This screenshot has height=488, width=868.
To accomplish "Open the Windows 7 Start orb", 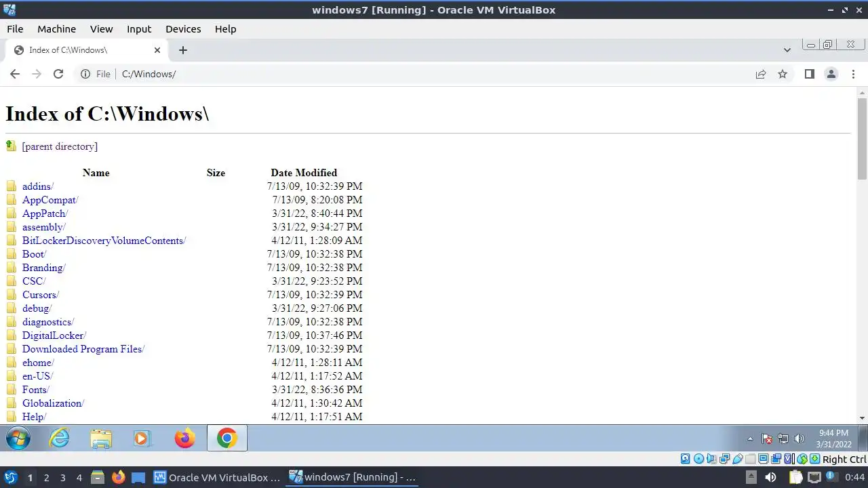I will [18, 439].
